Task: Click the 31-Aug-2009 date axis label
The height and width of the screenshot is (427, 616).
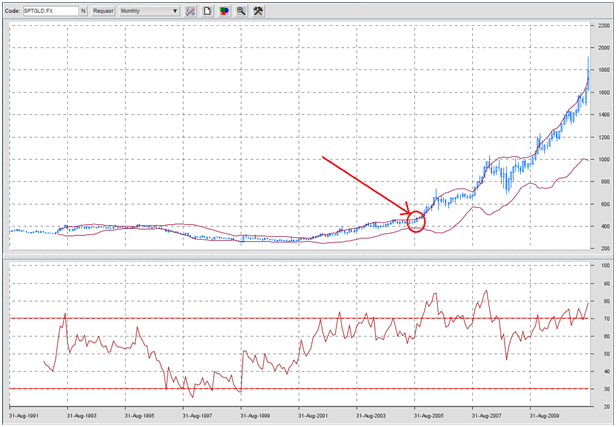Action: (546, 412)
